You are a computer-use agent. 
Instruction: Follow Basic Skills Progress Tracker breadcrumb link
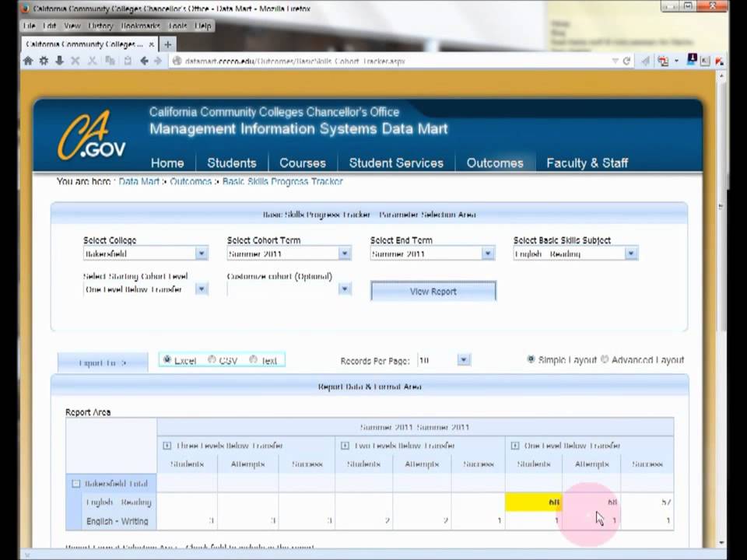(282, 181)
